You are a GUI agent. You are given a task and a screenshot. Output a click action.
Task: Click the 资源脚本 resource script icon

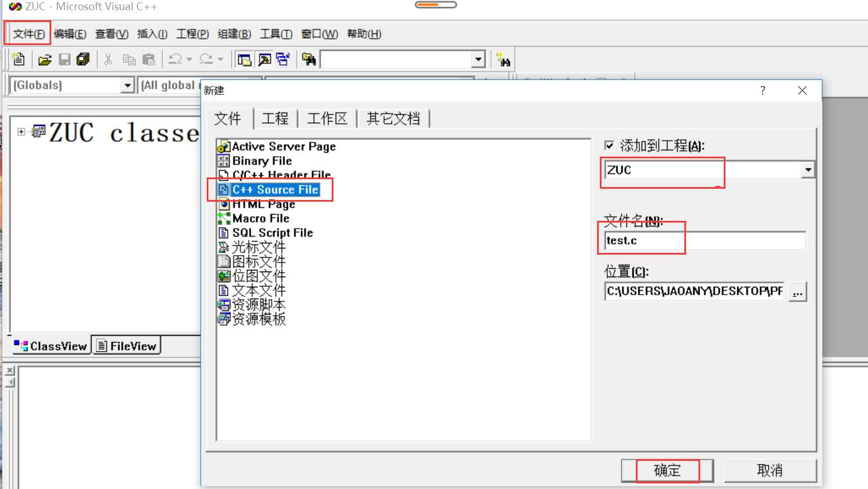click(x=224, y=305)
